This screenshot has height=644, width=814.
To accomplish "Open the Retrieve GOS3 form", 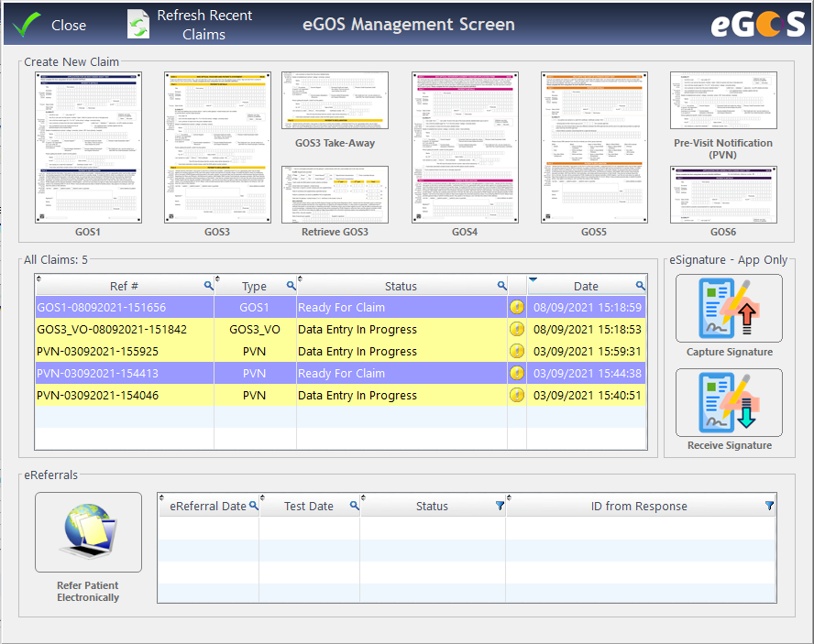I will (x=335, y=194).
